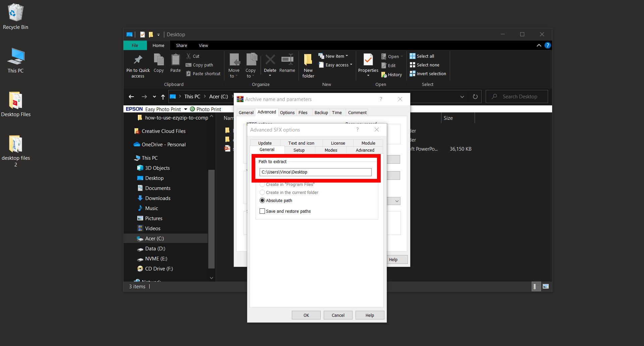The height and width of the screenshot is (346, 644).
Task: Click the Copy icon in the ribbon
Action: (159, 64)
